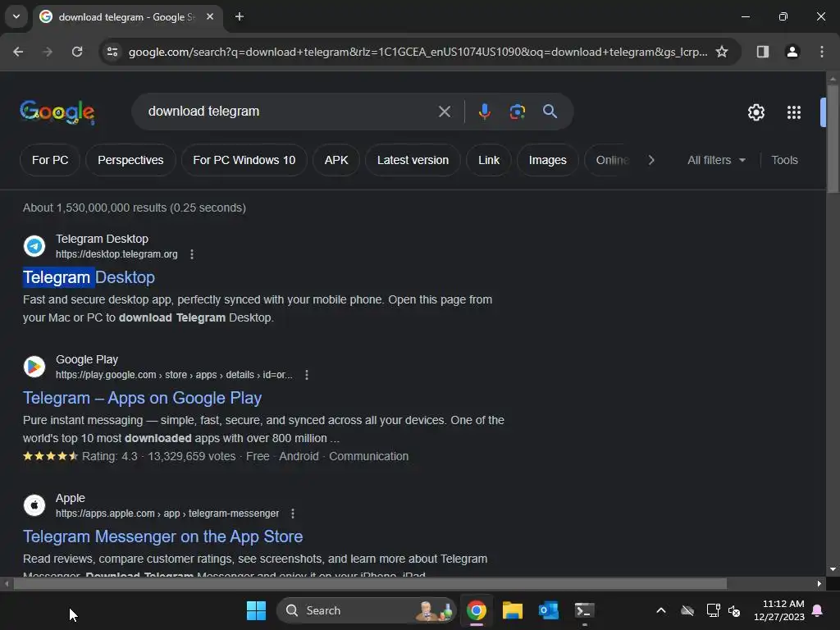Image resolution: width=840 pixels, height=630 pixels.
Task: Select the Perspectives filter chip
Action: [130, 160]
